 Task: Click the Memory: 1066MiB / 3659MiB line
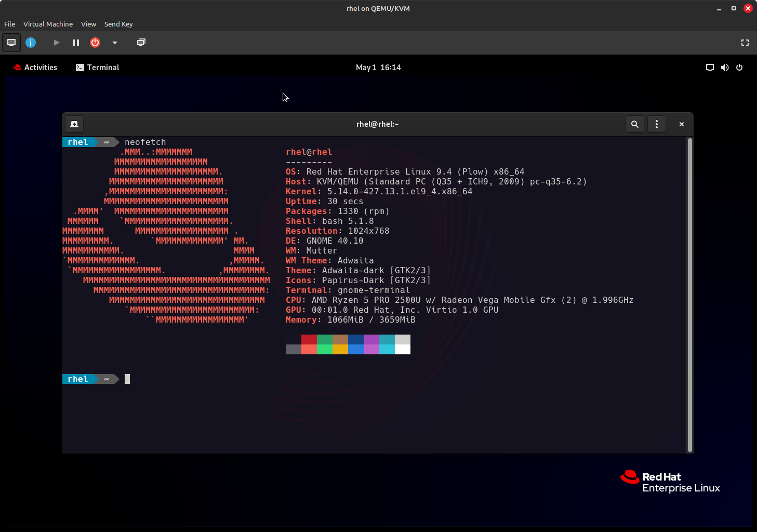click(351, 320)
